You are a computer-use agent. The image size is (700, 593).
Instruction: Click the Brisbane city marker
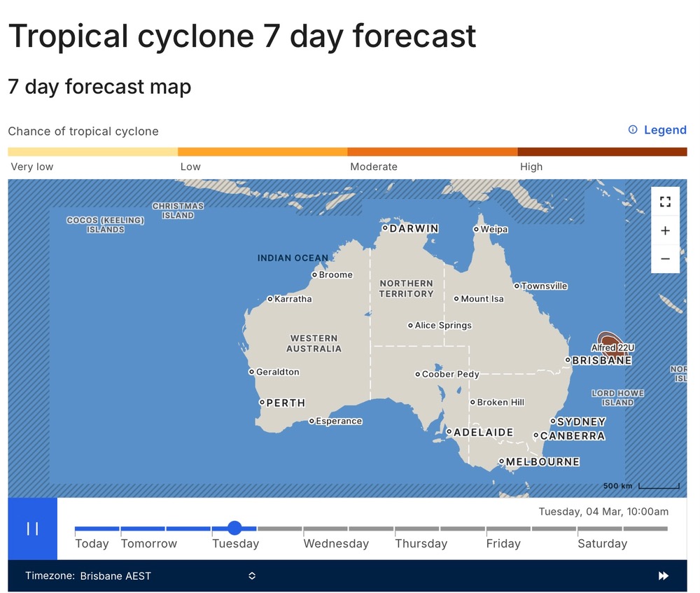click(568, 360)
